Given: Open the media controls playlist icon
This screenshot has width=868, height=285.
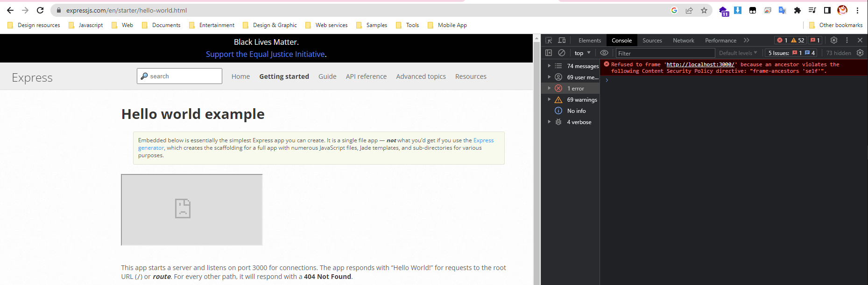Looking at the screenshot, I should tap(812, 10).
